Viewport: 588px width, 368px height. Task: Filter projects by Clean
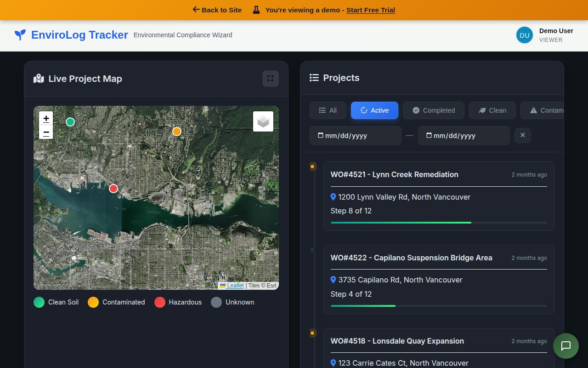tap(492, 110)
